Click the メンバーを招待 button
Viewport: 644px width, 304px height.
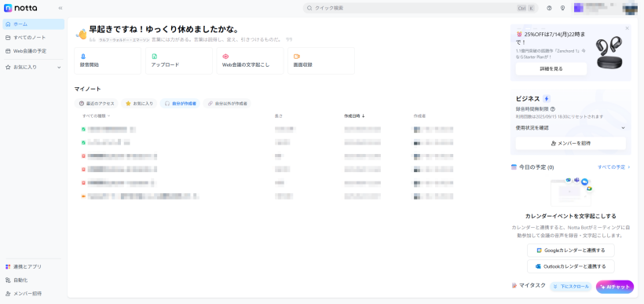(x=570, y=144)
